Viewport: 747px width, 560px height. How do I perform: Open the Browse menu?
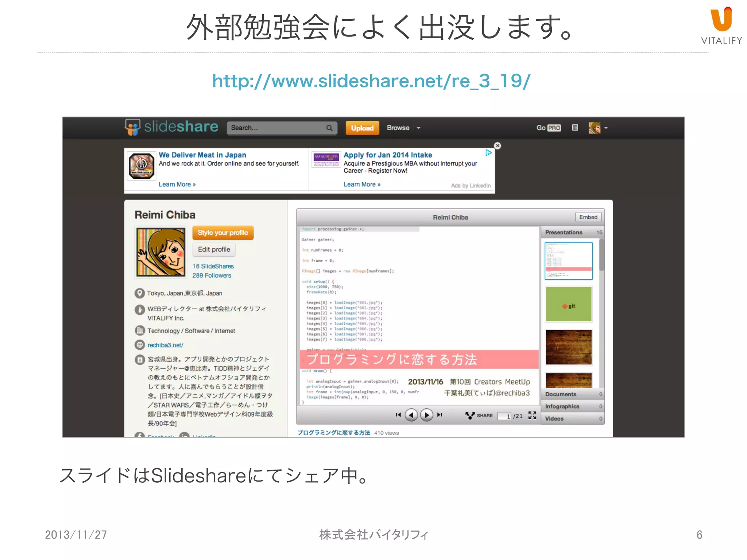pos(398,128)
